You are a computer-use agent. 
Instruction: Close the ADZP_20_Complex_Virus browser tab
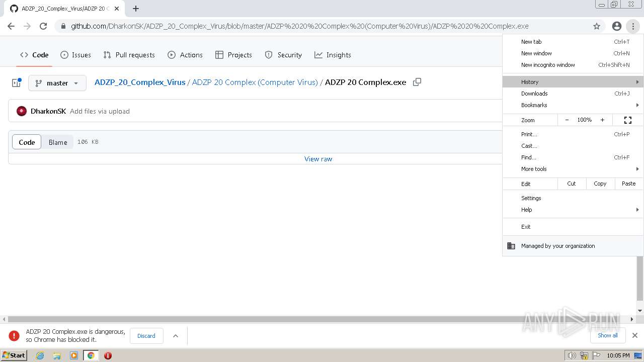[117, 9]
